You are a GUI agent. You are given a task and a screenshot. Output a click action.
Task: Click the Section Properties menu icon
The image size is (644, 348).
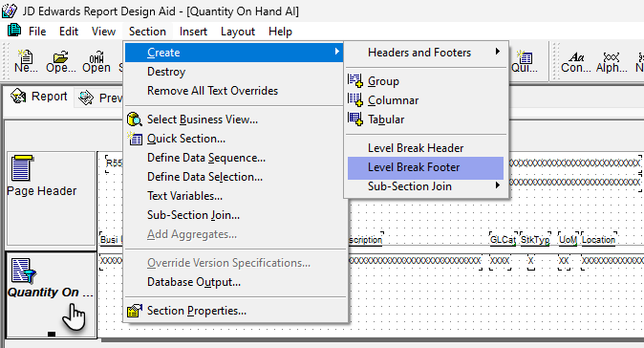coord(135,311)
